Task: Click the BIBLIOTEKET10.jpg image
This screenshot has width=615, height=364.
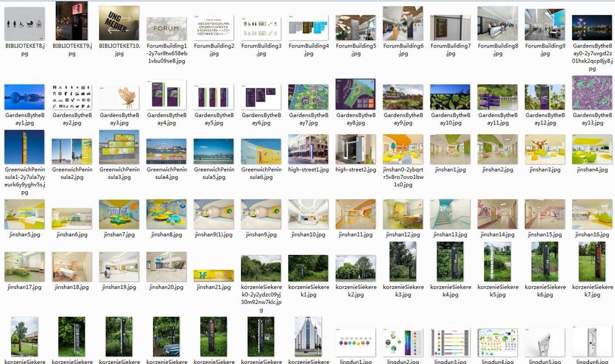Action: [x=119, y=22]
